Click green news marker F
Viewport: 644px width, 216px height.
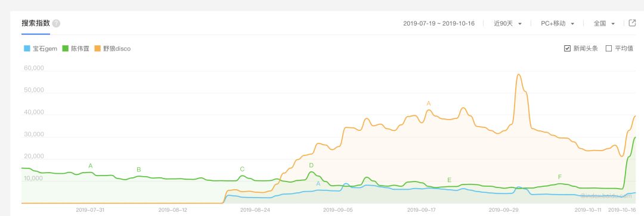click(x=560, y=177)
